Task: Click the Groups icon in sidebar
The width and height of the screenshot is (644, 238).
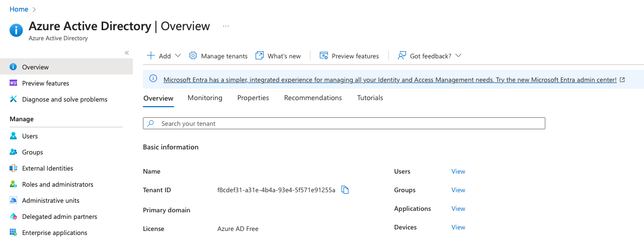Action: pos(14,152)
